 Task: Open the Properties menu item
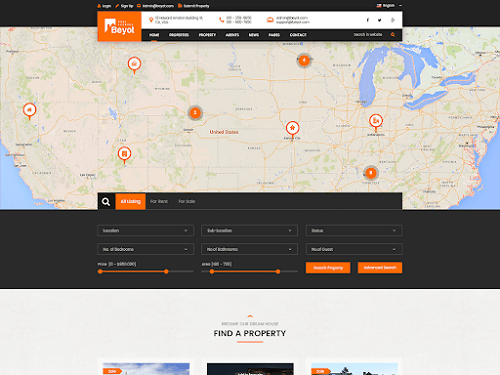(179, 35)
